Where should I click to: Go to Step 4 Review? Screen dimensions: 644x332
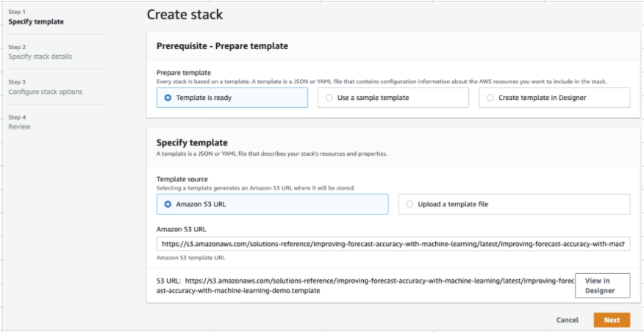pyautogui.click(x=20, y=126)
